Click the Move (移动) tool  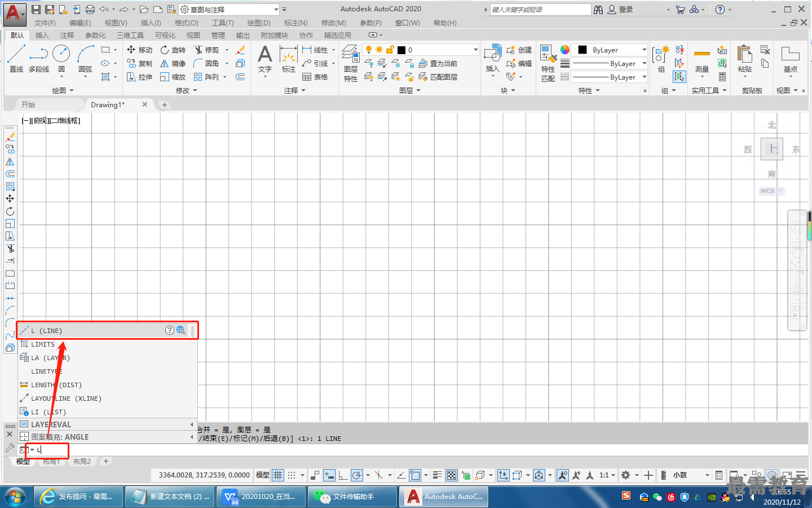tap(139, 50)
